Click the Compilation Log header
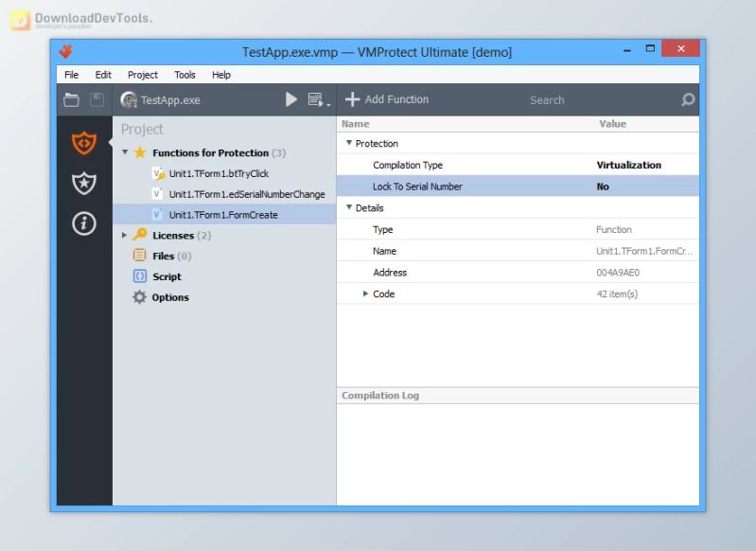This screenshot has width=756, height=551. pos(380,396)
